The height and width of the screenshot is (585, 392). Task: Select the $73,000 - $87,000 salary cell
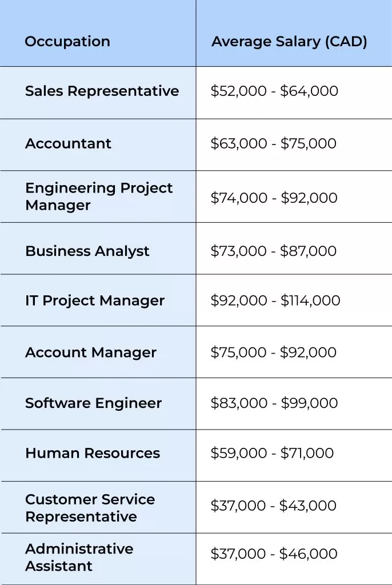273,251
